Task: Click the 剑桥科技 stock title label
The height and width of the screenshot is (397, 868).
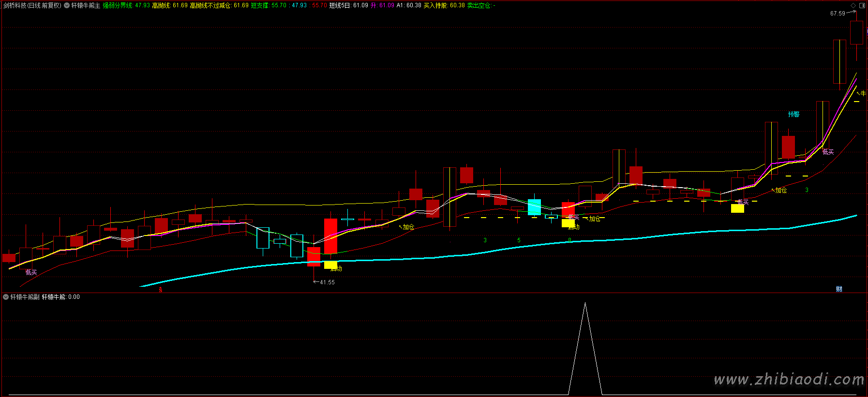Action: click(x=32, y=6)
